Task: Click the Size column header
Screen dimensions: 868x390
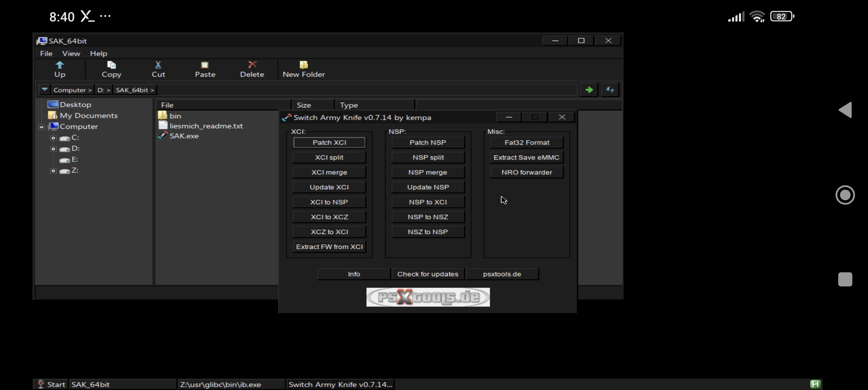Action: point(313,105)
